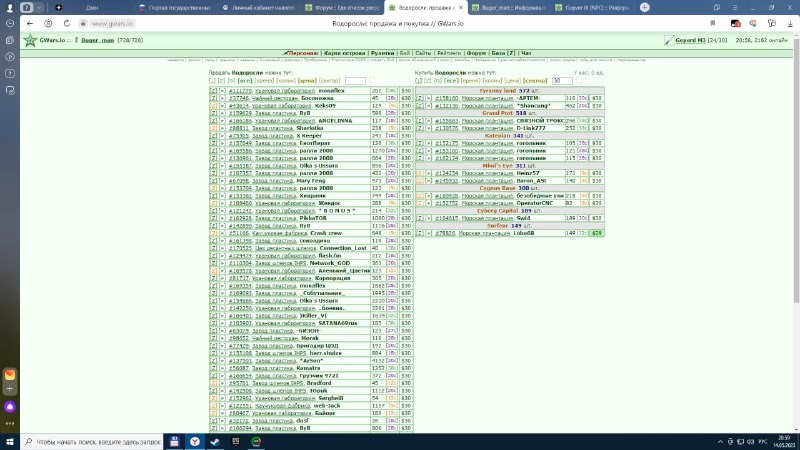The image size is (800, 450).
Task: Click Windows taskbar search box
Action: tap(92, 442)
